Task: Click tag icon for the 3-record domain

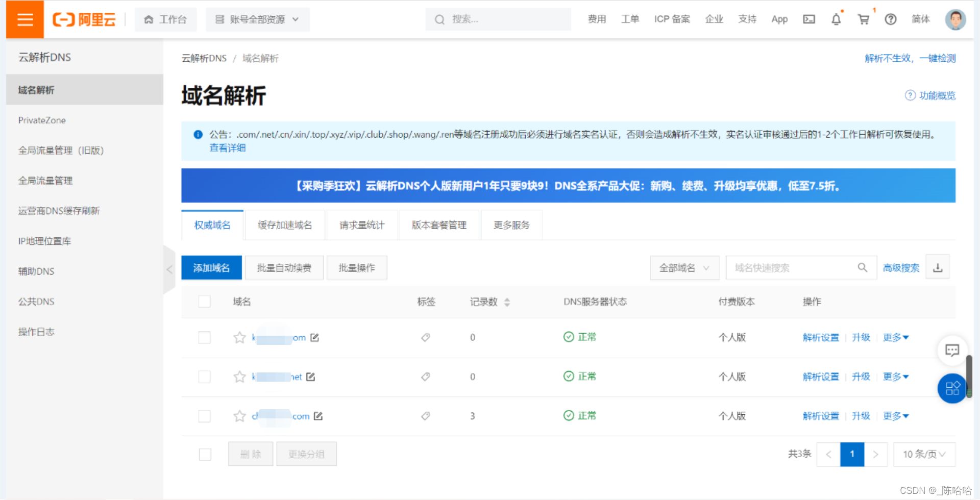Action: pos(425,416)
